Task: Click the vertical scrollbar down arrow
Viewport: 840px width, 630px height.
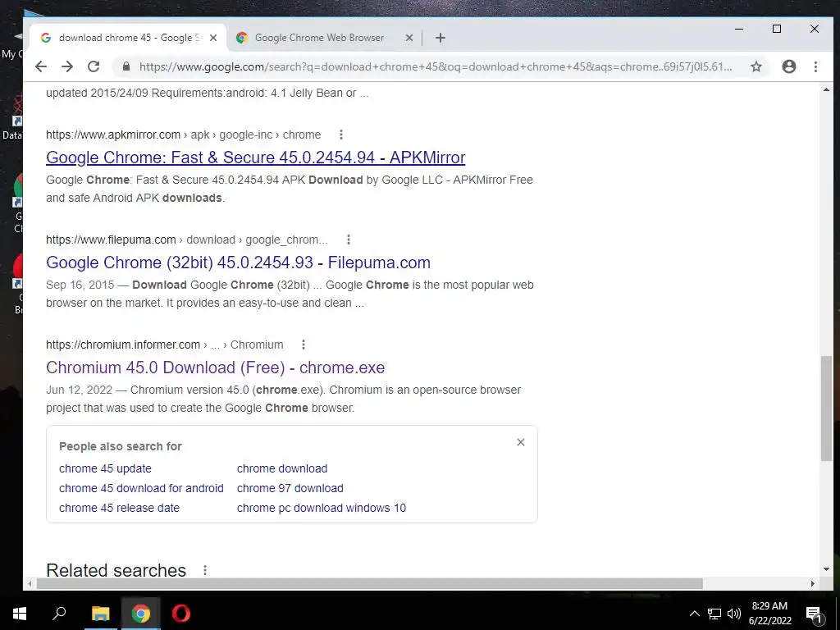Action: (826, 569)
